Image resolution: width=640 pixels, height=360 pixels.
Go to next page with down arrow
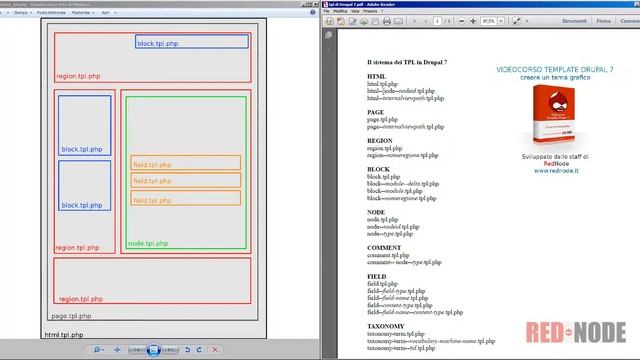click(426, 21)
